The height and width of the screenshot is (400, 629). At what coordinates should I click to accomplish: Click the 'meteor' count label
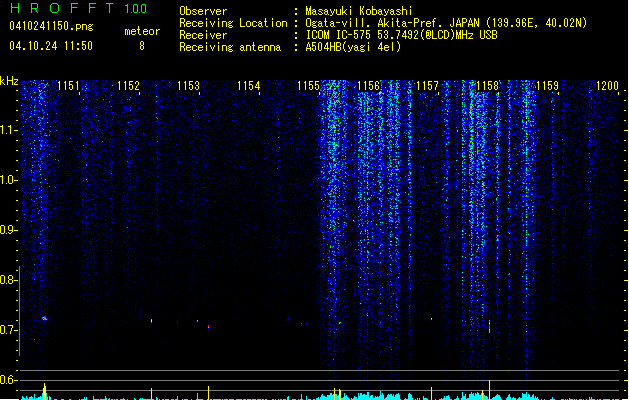click(x=142, y=31)
